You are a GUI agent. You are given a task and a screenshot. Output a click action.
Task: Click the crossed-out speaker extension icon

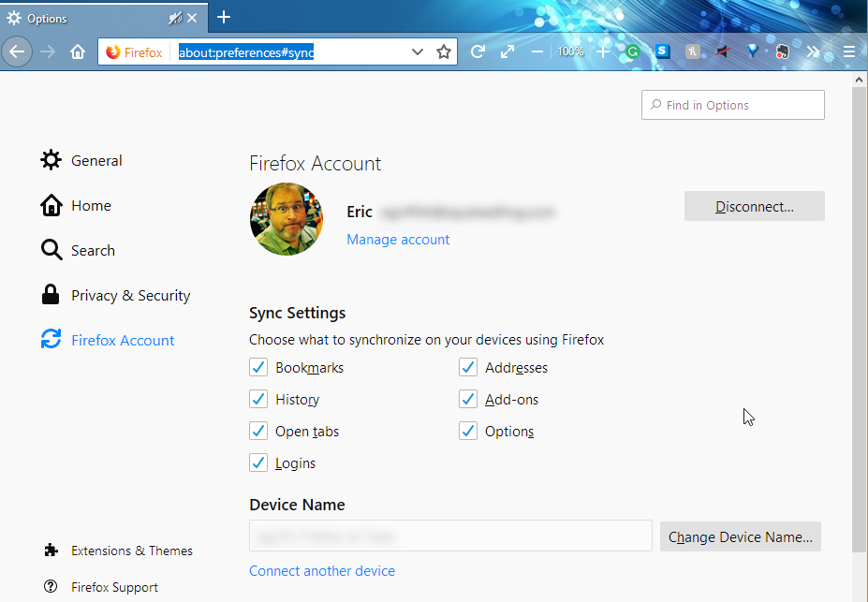coord(723,52)
